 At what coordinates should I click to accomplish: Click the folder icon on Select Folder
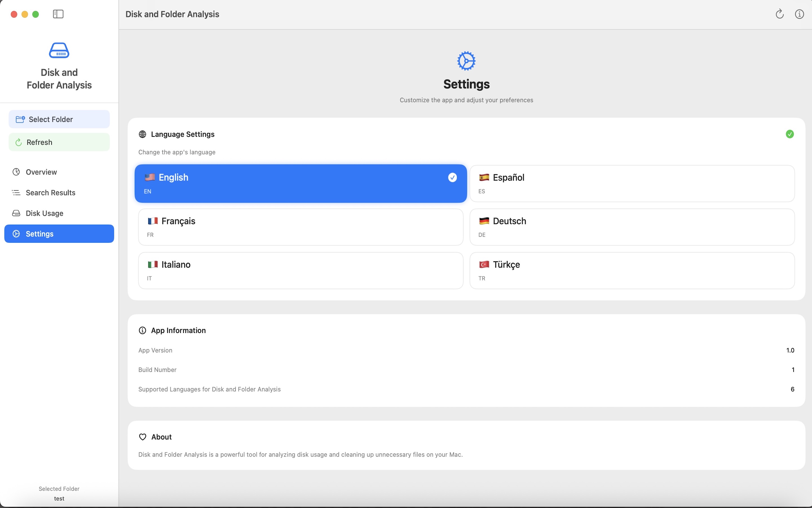coord(20,119)
